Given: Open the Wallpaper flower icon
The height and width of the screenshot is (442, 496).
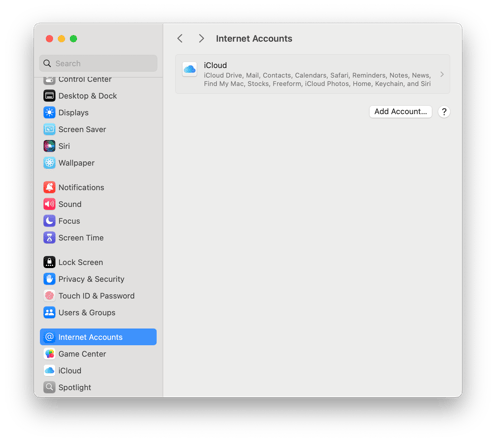Looking at the screenshot, I should point(49,163).
